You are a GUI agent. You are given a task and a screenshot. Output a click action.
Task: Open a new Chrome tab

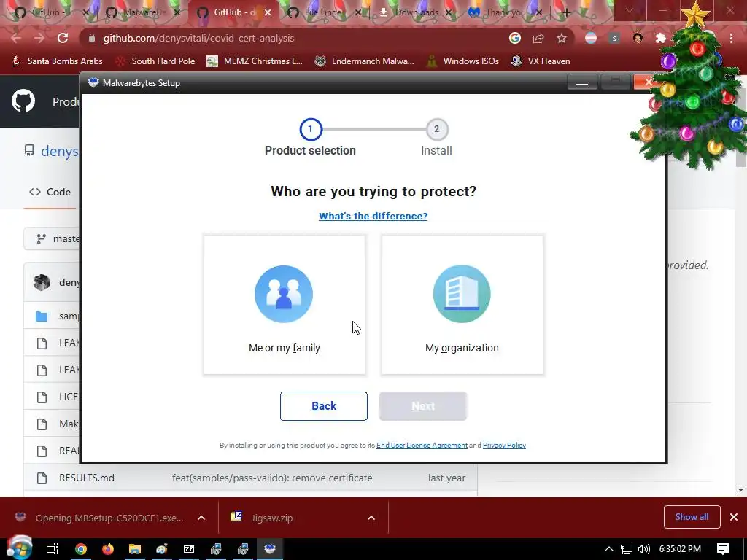click(x=566, y=12)
